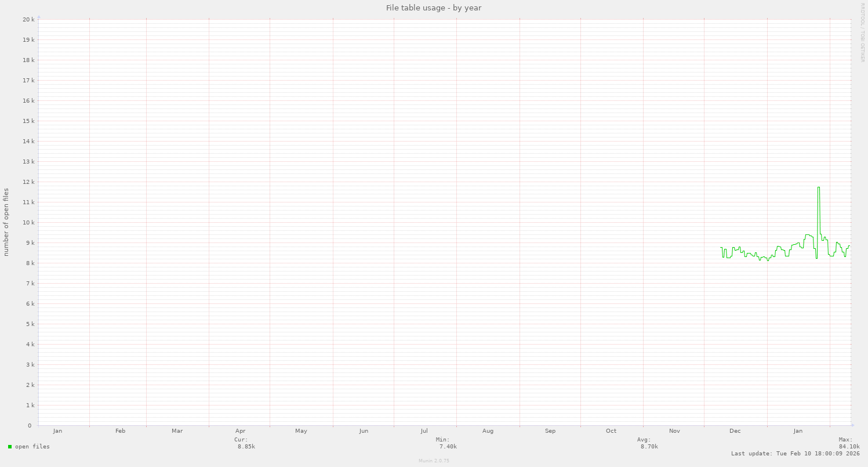Expand the Sep month label

pyautogui.click(x=550, y=430)
